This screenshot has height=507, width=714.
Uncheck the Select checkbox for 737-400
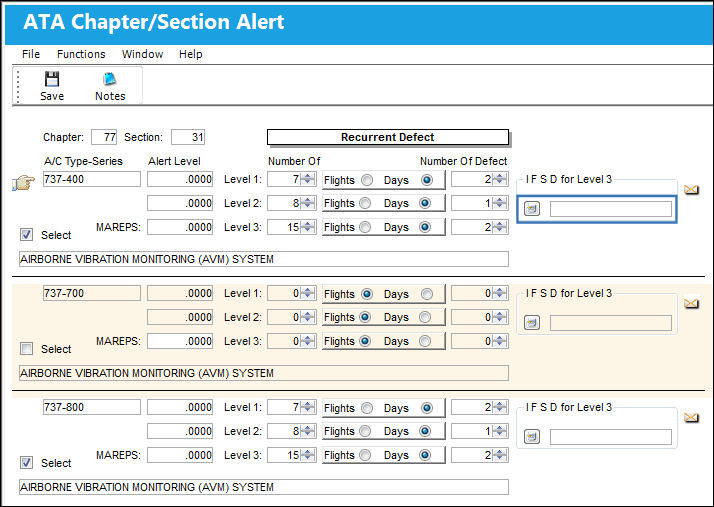(26, 235)
